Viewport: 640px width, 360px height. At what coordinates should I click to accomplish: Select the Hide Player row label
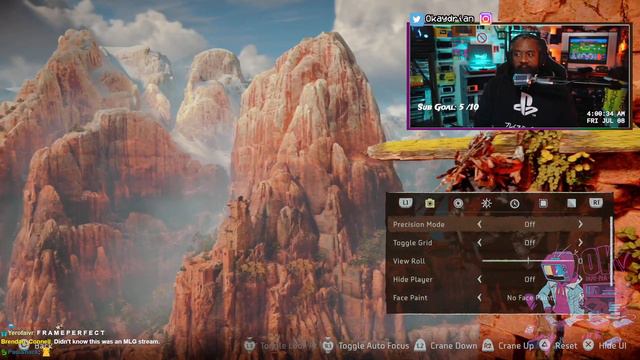pyautogui.click(x=412, y=279)
